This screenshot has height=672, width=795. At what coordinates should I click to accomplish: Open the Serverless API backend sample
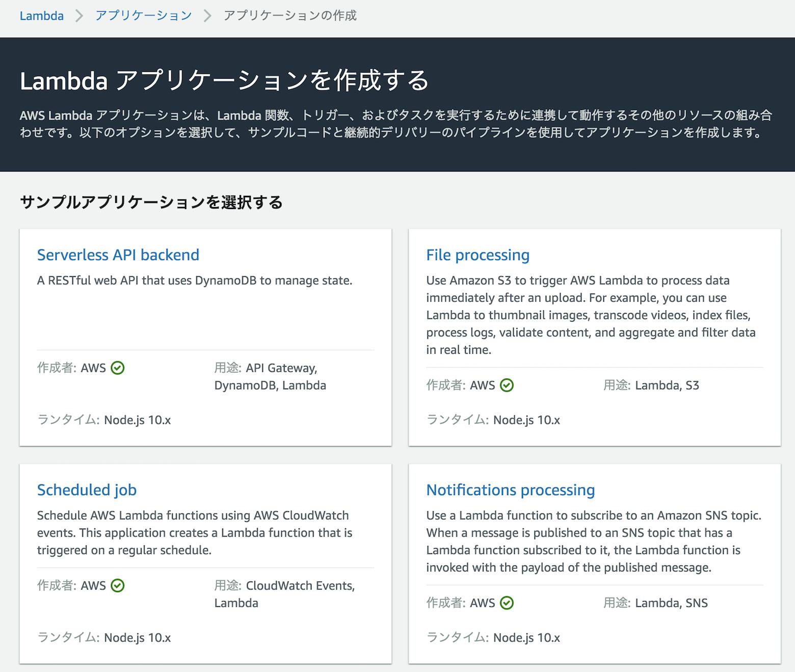pyautogui.click(x=118, y=255)
